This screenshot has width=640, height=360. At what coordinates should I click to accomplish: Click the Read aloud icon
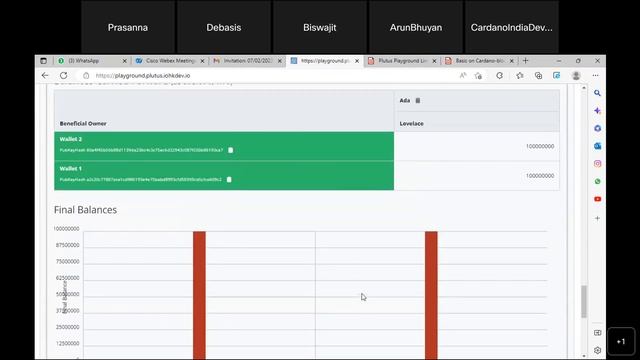click(x=463, y=76)
